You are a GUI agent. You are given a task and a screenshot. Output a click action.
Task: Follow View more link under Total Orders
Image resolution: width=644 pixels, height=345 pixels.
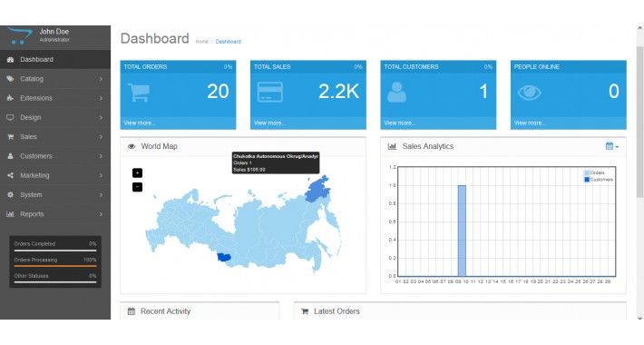140,123
